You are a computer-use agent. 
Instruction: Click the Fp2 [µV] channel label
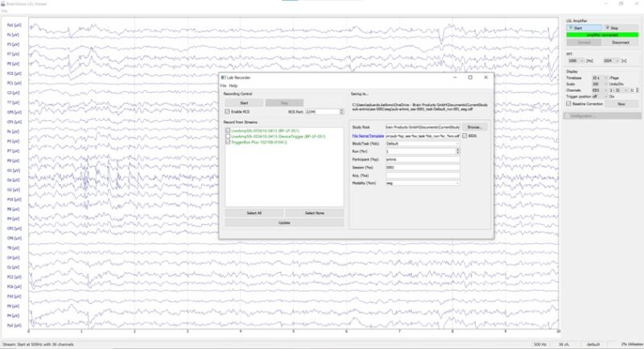tap(14, 326)
